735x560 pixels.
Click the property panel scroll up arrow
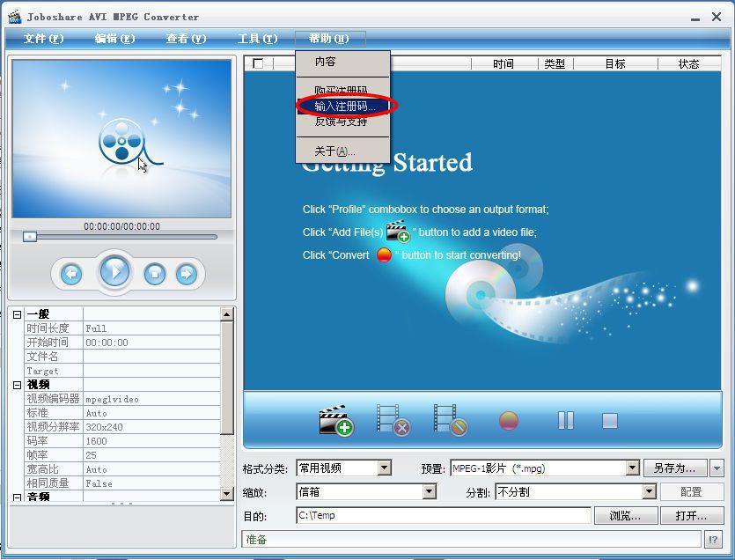tap(227, 314)
